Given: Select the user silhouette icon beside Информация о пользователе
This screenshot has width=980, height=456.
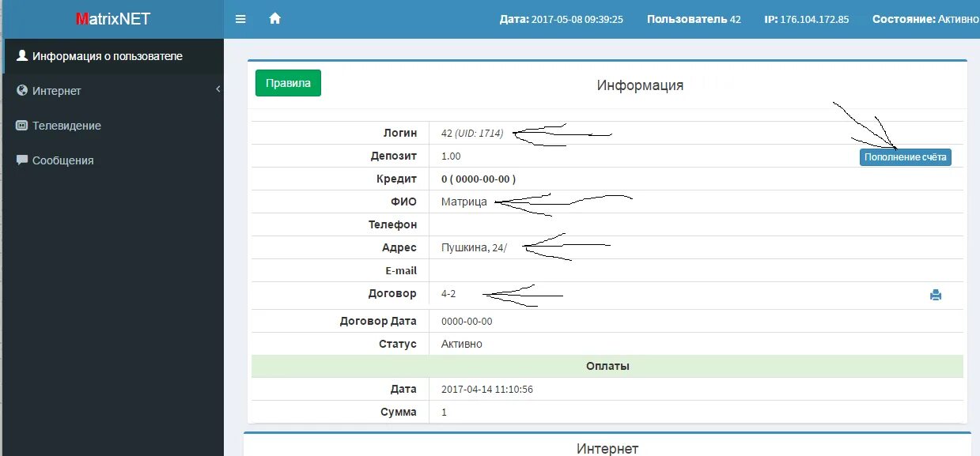Looking at the screenshot, I should pos(22,56).
